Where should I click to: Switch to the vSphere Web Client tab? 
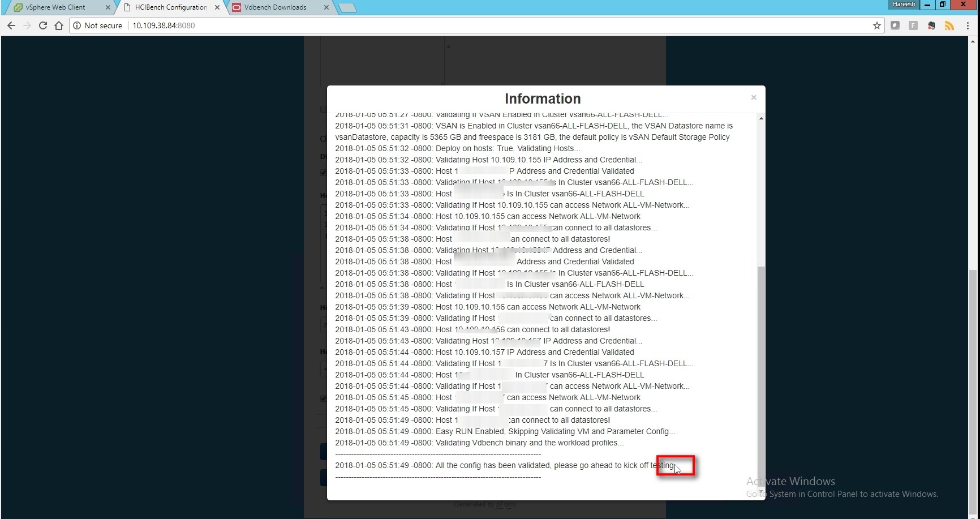[55, 7]
